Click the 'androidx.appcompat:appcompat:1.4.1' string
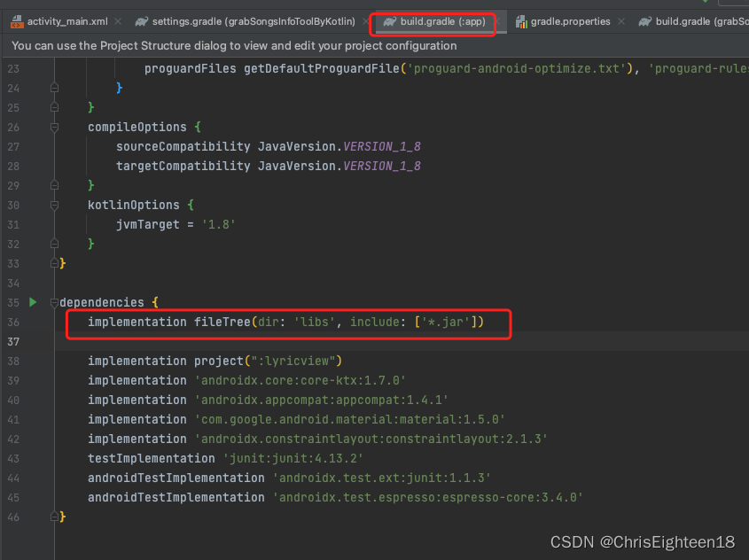 tap(322, 401)
